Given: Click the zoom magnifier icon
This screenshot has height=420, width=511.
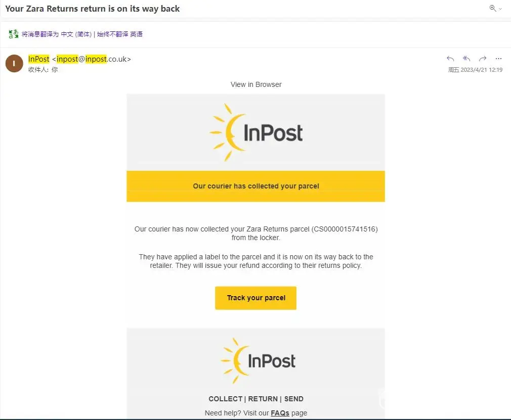Looking at the screenshot, I should tap(492, 9).
